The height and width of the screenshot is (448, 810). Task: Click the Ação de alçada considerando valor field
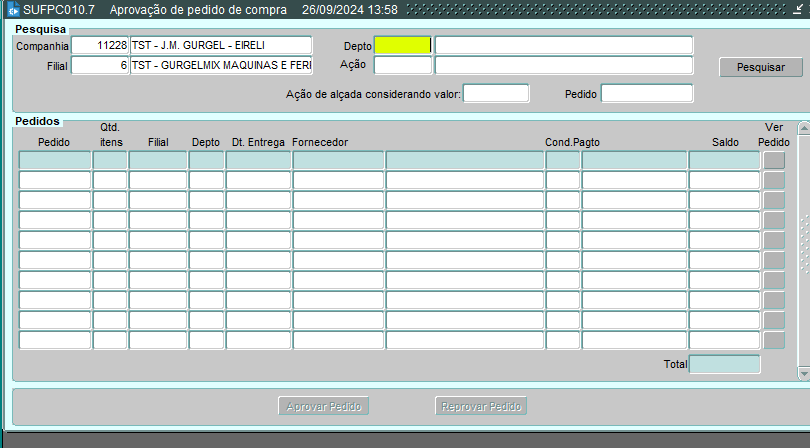tap(495, 93)
